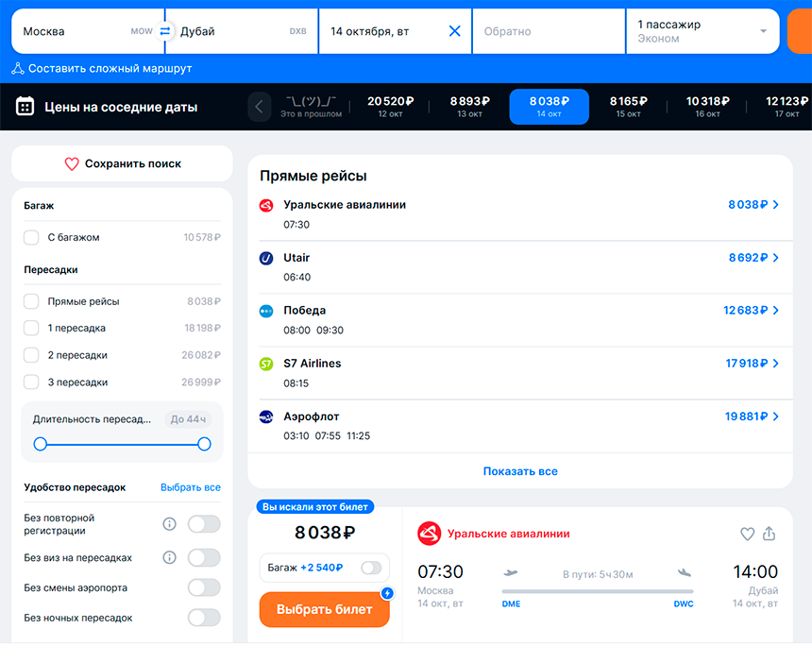Turn on the Багаж +2 540₽ toggle
The image size is (812, 646).
(371, 568)
